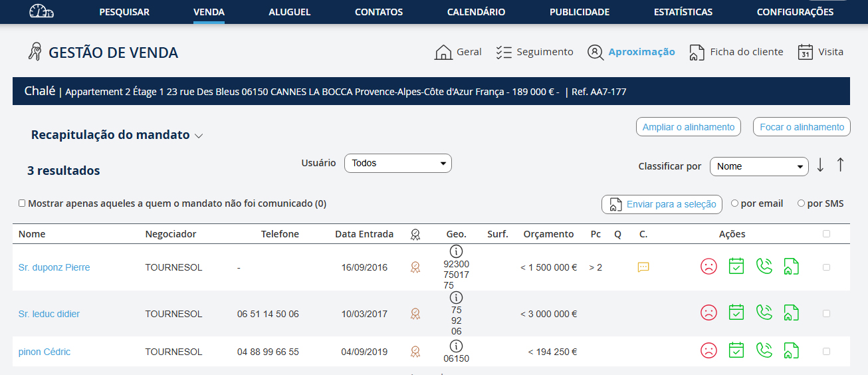This screenshot has height=375, width=868.
Task: Tick the select-all checkbox in table header
Action: tap(826, 234)
